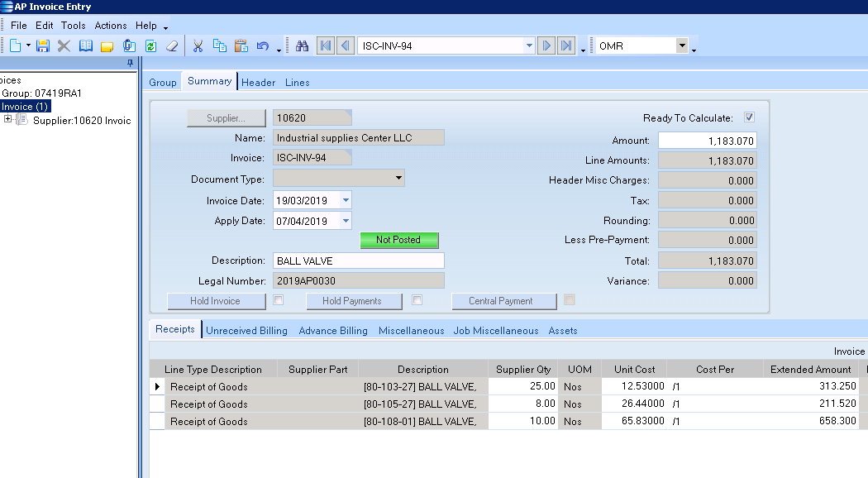Click the Delete X toolbar icon

pos(64,46)
